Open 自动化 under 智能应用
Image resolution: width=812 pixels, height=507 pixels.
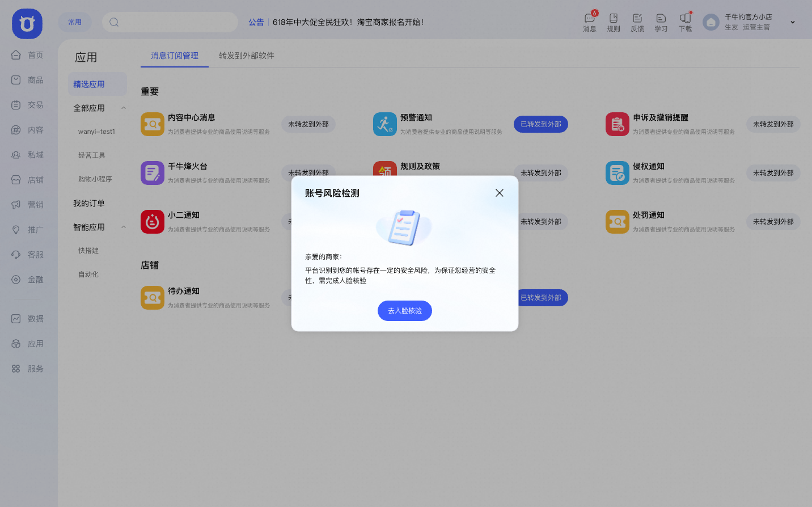pos(88,274)
